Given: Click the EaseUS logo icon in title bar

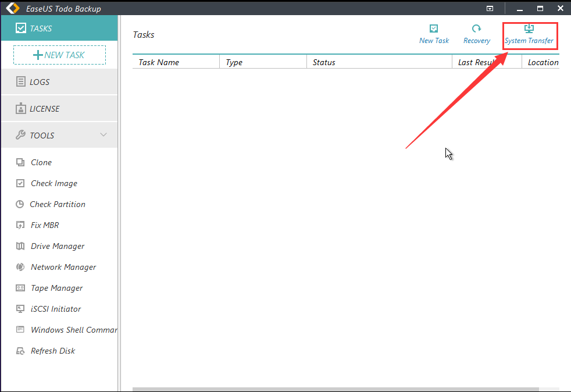Looking at the screenshot, I should tap(13, 8).
